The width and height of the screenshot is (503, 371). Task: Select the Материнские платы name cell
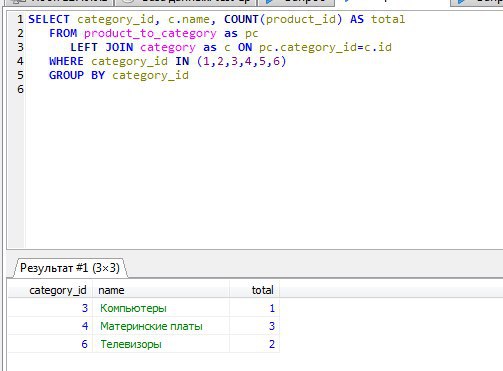click(x=161, y=326)
